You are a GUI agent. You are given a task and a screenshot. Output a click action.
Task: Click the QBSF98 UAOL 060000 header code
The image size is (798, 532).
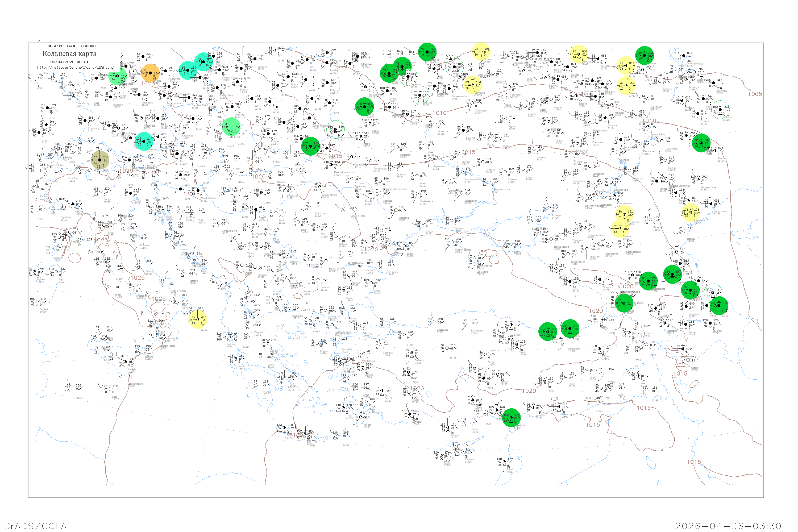pos(72,46)
